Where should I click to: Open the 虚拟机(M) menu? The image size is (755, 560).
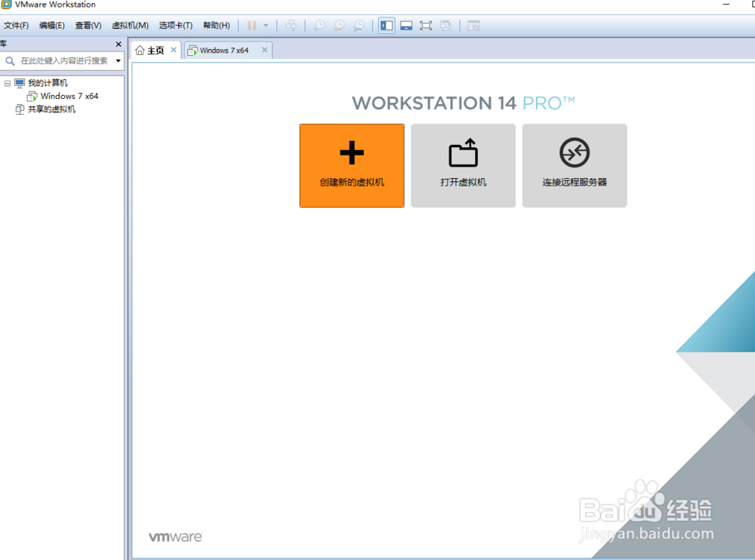[130, 26]
